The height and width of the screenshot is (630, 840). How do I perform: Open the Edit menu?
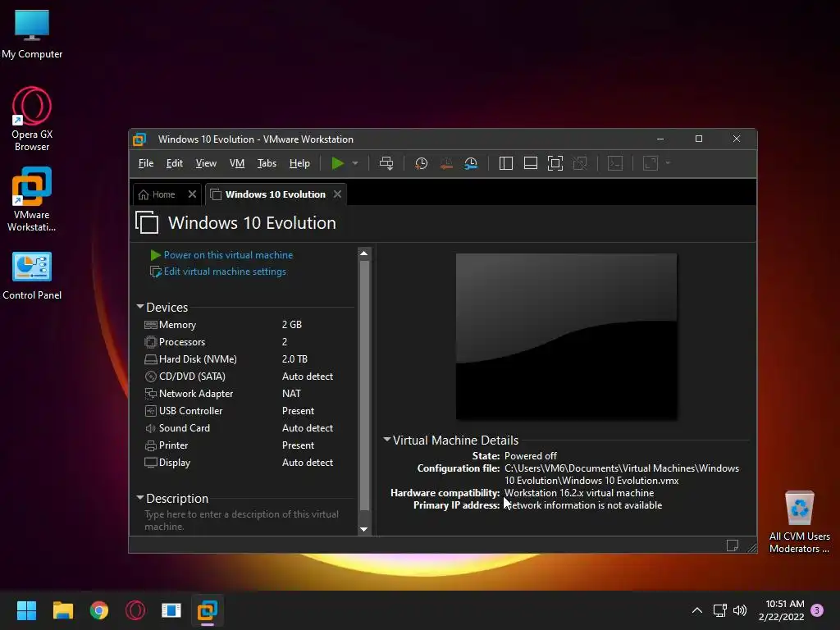coord(174,163)
